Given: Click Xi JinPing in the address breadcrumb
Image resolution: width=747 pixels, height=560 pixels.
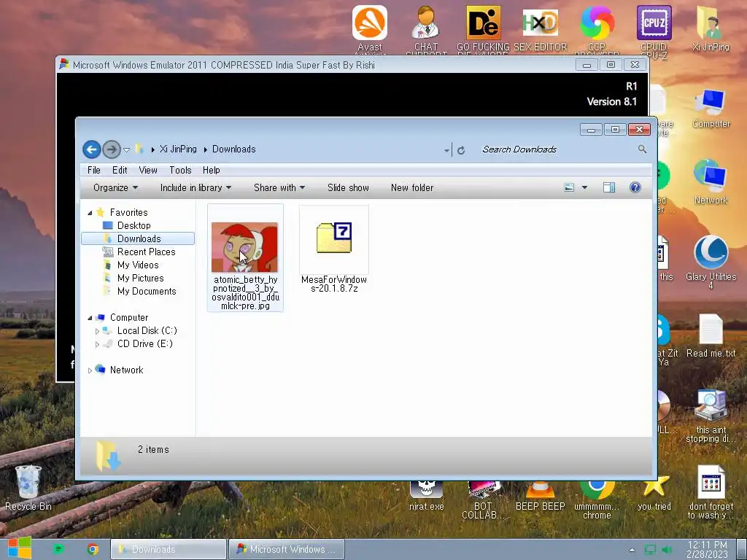Looking at the screenshot, I should point(178,149).
